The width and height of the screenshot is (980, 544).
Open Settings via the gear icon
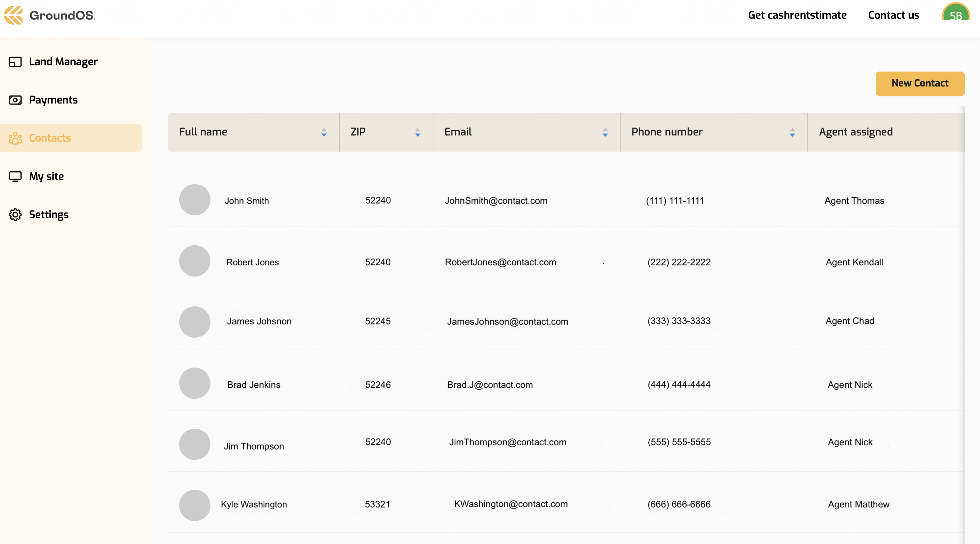click(15, 215)
